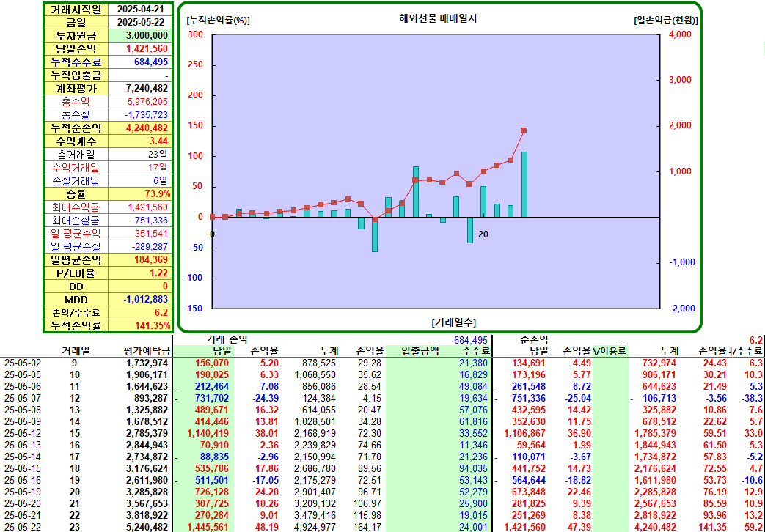765x532 pixels.
Task: Select the 거래일 column header
Action: [x=76, y=350]
